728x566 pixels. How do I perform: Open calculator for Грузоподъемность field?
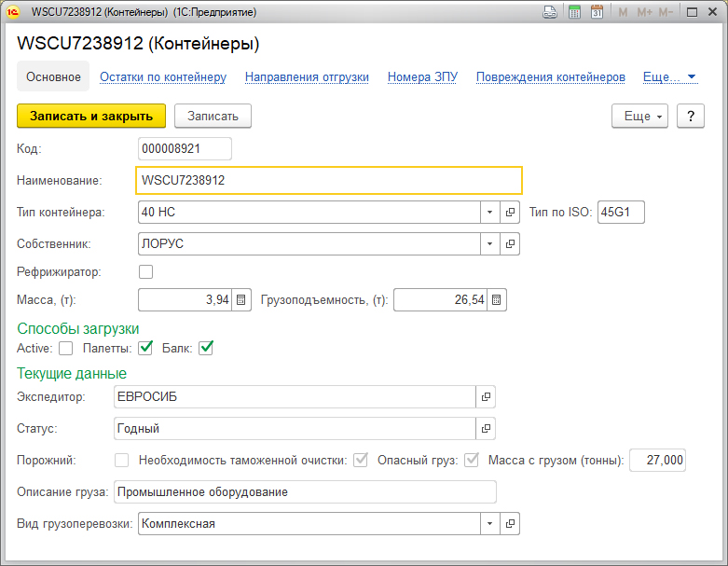tap(496, 300)
